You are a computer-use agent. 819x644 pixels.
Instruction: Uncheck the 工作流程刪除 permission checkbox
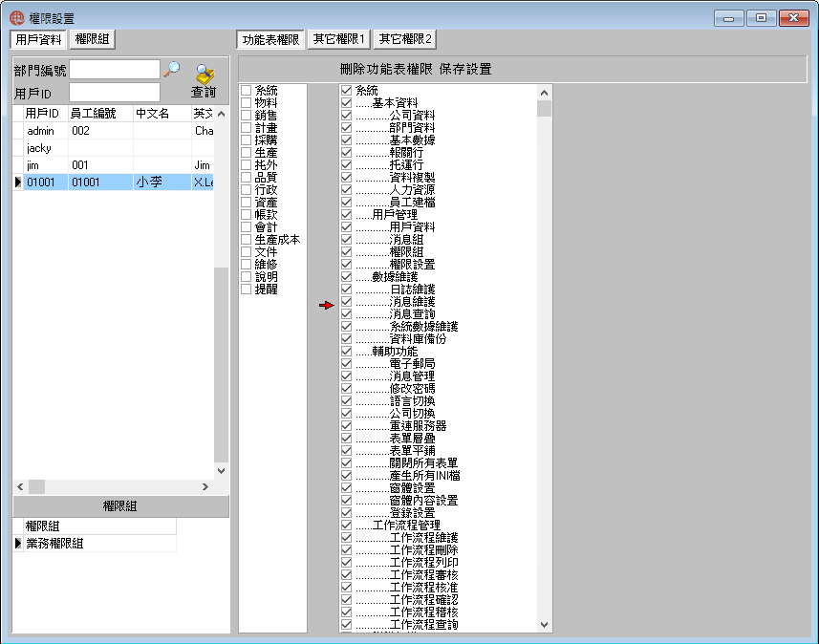pyautogui.click(x=346, y=549)
